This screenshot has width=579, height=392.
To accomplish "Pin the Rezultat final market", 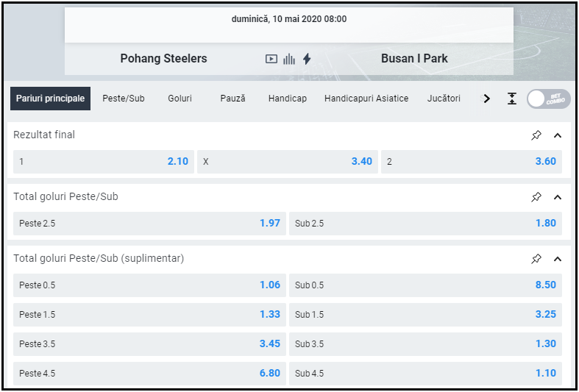I will pos(536,135).
